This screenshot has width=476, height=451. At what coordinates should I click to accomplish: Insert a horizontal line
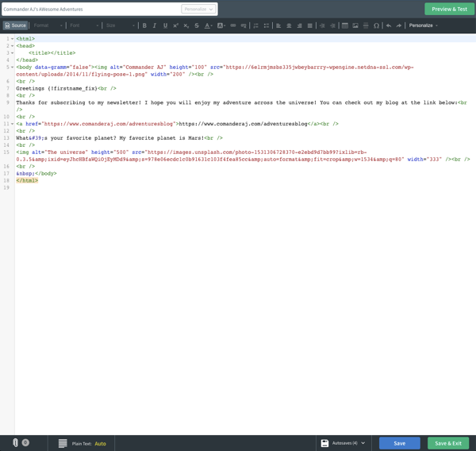[x=366, y=25]
